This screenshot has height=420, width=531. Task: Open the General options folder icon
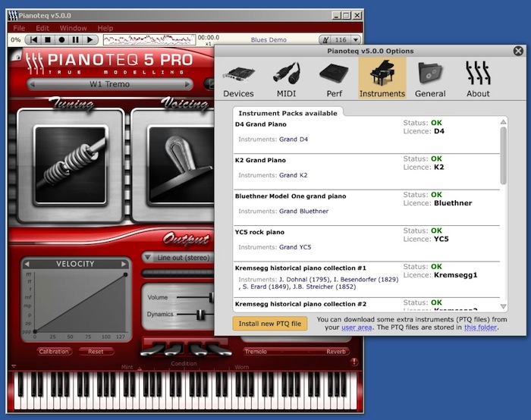click(x=430, y=73)
